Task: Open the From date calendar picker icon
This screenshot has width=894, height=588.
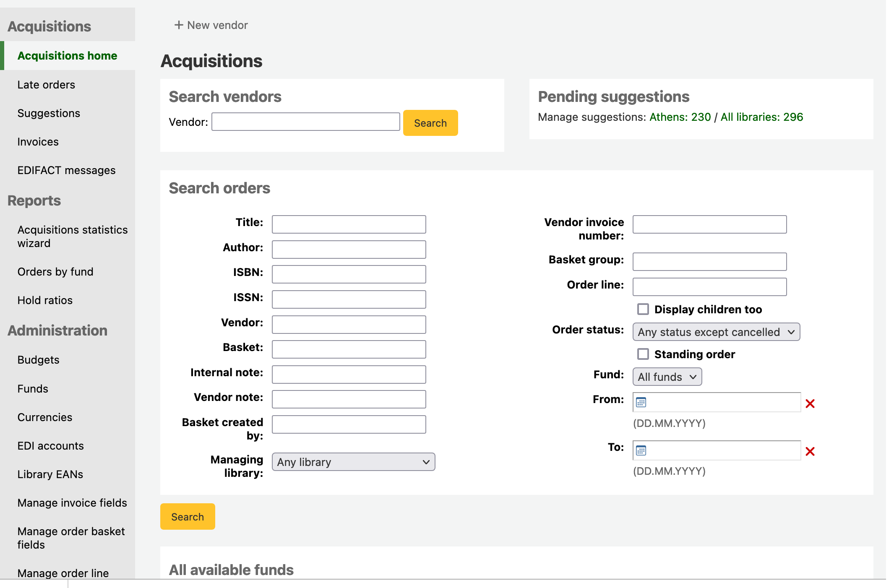Action: pos(641,403)
